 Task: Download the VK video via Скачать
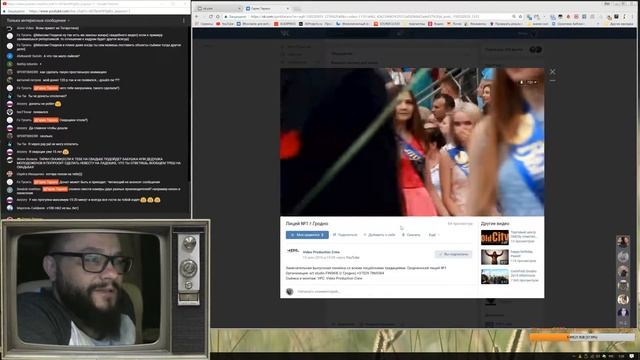[411, 235]
